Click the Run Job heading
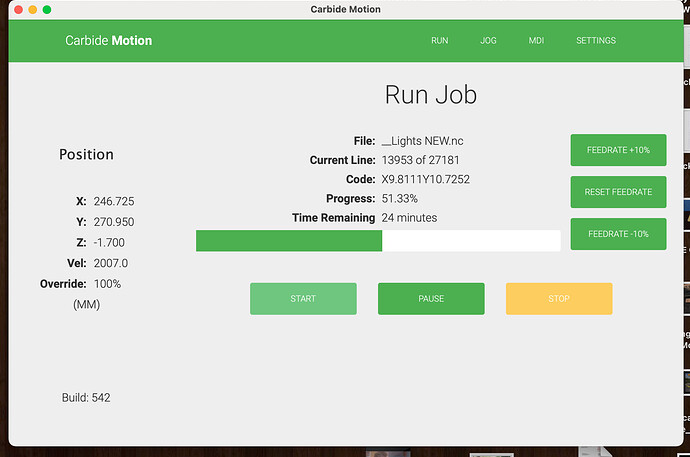690x457 pixels. (431, 95)
